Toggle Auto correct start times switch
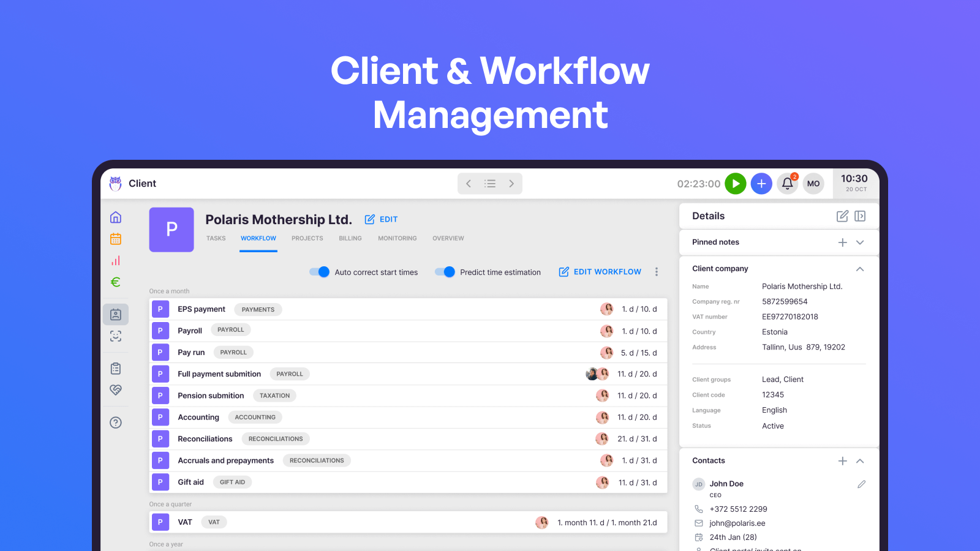The height and width of the screenshot is (551, 980). [319, 272]
